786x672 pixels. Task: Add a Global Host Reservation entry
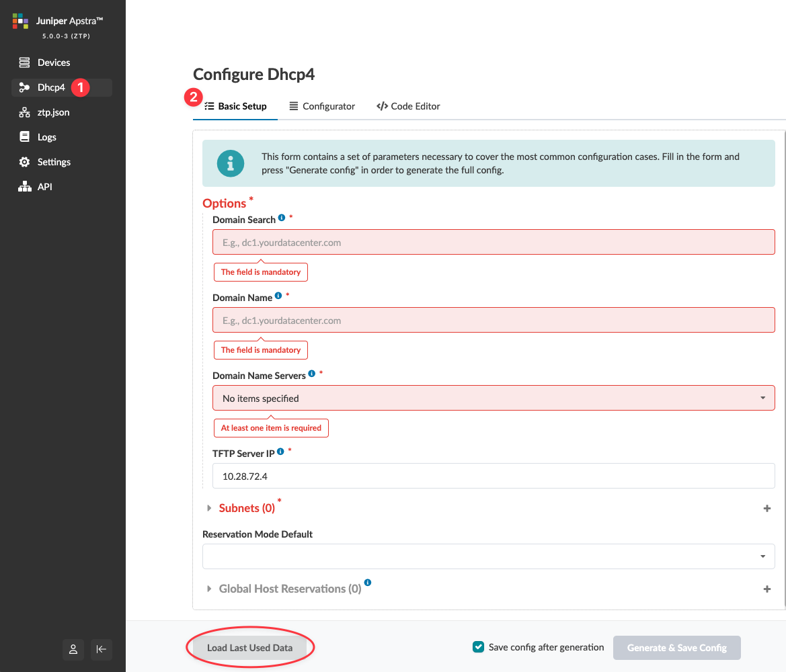tap(767, 589)
